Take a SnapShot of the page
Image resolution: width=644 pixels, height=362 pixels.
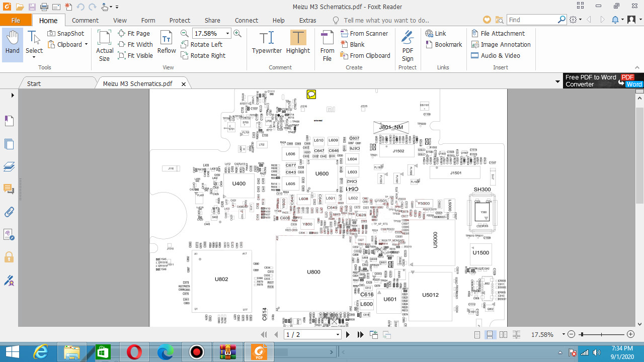pyautogui.click(x=66, y=33)
